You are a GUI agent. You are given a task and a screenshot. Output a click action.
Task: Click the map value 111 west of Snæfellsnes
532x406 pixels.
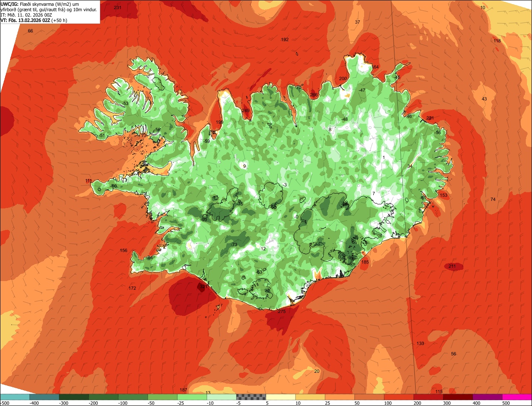click(x=89, y=181)
